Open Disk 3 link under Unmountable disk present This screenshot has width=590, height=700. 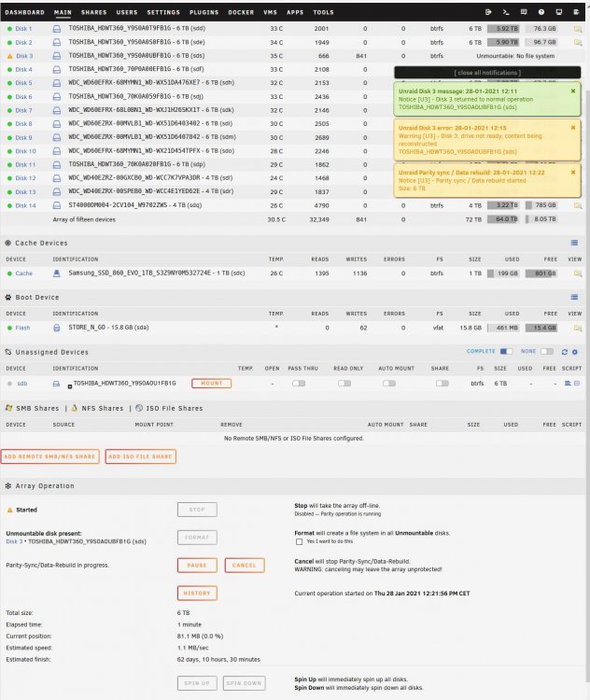point(14,541)
